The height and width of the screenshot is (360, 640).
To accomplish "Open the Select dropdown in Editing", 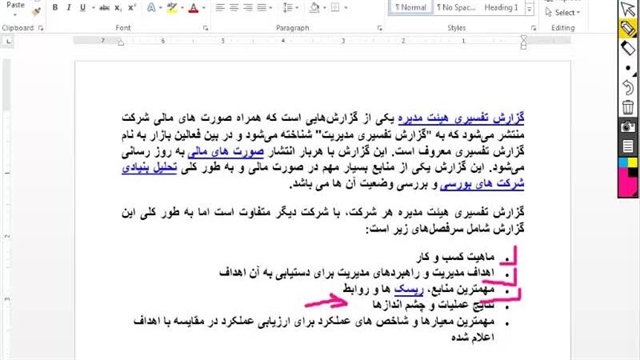I will (x=562, y=13).
